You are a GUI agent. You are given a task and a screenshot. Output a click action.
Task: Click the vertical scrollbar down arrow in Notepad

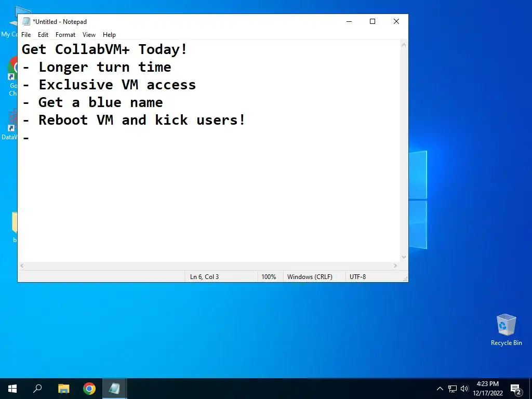pyautogui.click(x=404, y=257)
